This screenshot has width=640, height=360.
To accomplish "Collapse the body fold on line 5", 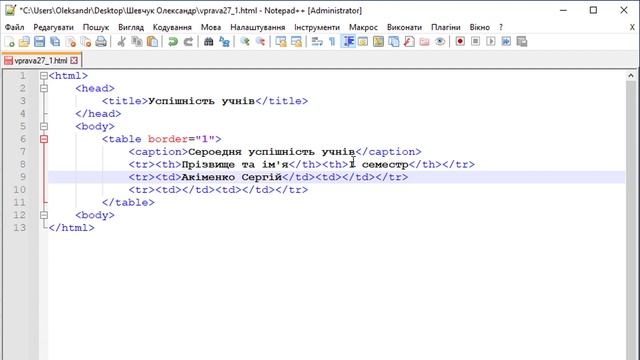I will 44,126.
